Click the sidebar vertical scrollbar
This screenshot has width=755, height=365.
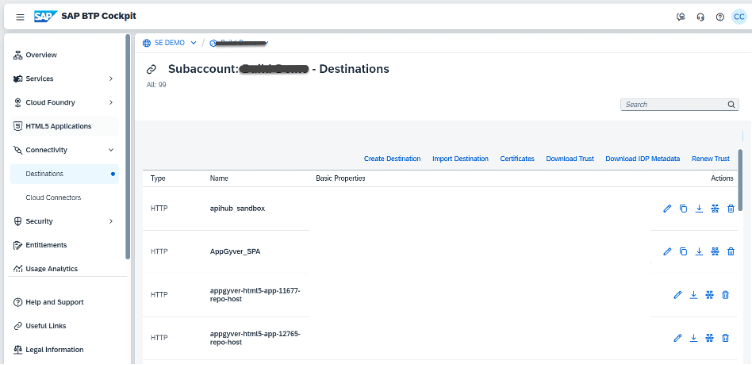coord(128,146)
